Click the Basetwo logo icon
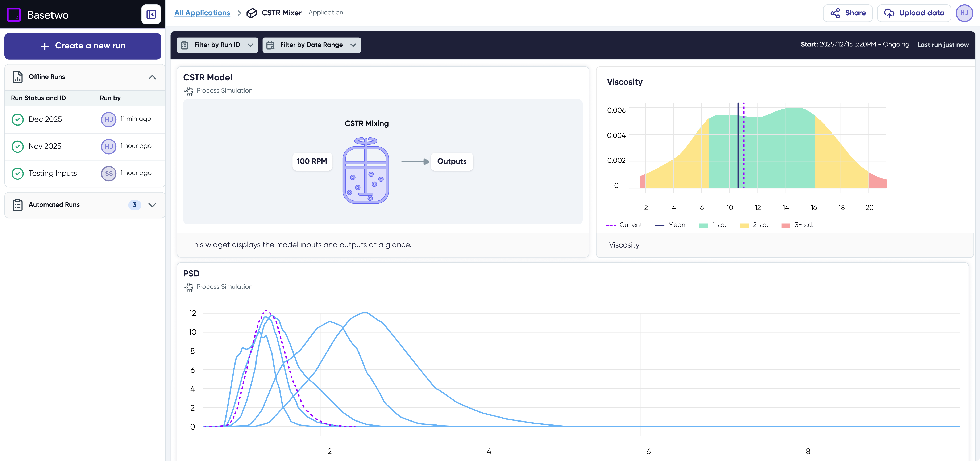Screen dimensions: 980x461 point(14,15)
